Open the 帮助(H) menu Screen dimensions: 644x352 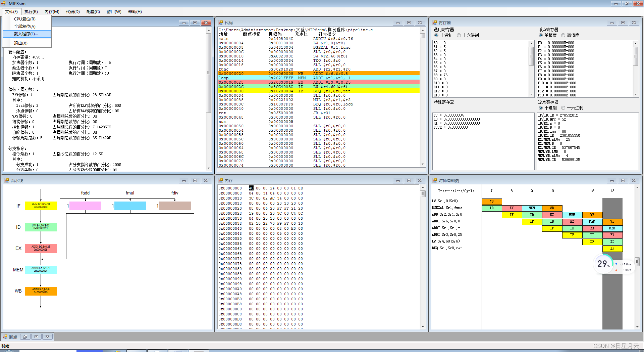(135, 12)
